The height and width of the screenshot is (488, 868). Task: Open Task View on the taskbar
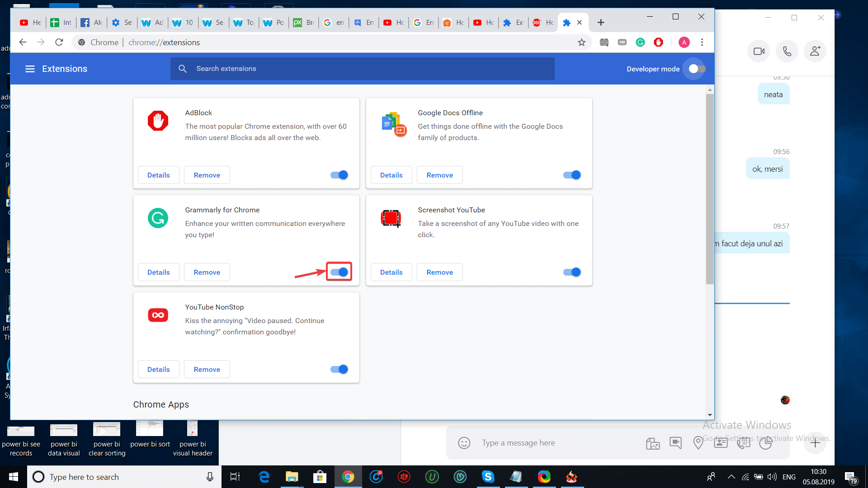[x=235, y=477]
